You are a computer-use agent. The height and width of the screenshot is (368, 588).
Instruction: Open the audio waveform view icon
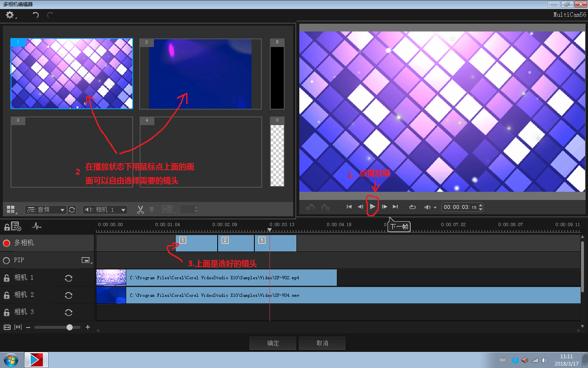[37, 226]
